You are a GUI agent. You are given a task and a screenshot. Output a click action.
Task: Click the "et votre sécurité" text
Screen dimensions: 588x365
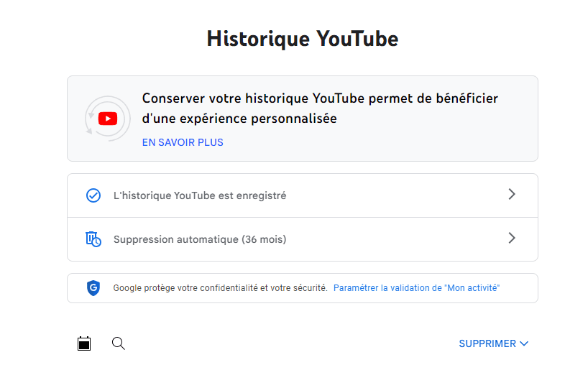coord(294,288)
